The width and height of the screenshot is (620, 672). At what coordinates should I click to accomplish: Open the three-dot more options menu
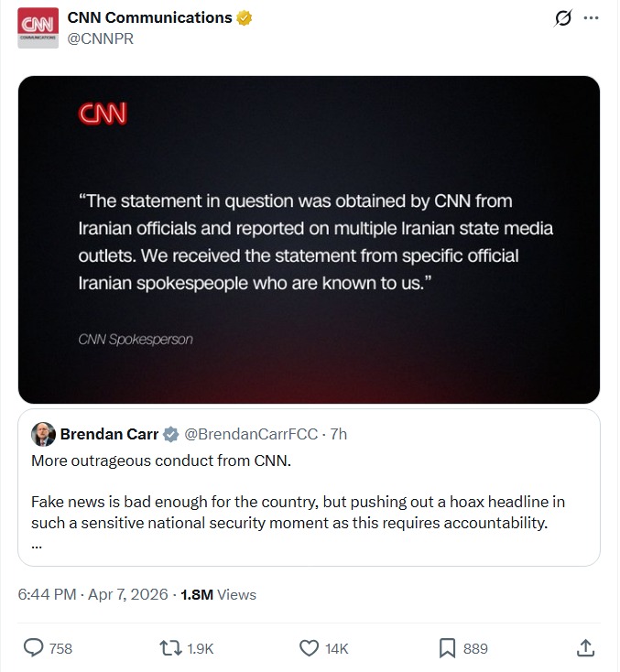592,18
